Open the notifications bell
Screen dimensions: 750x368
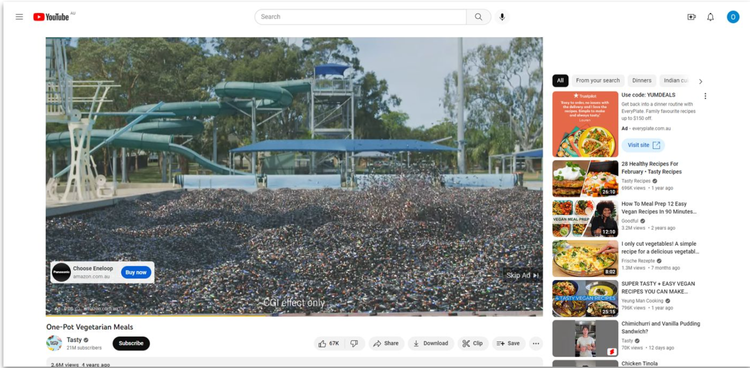point(710,17)
